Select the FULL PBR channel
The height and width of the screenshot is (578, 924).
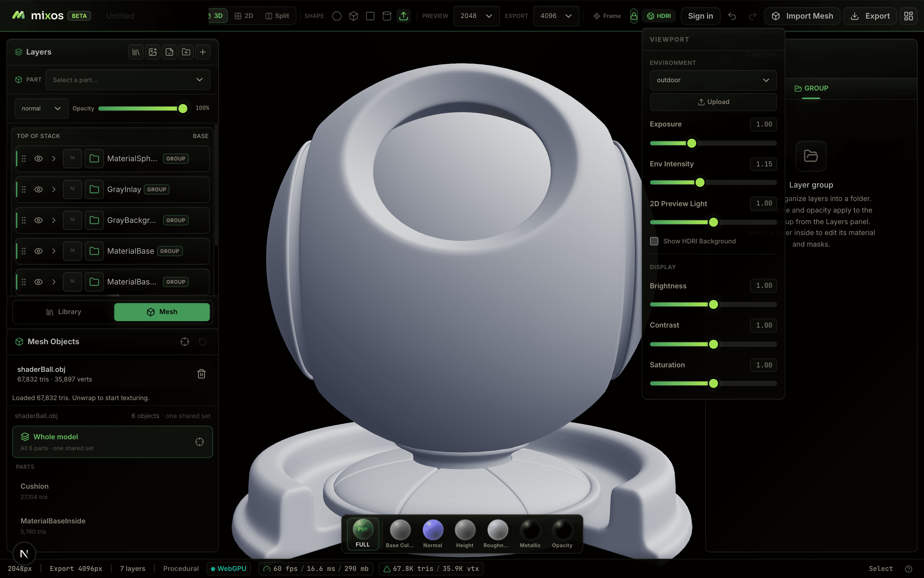[x=363, y=534]
